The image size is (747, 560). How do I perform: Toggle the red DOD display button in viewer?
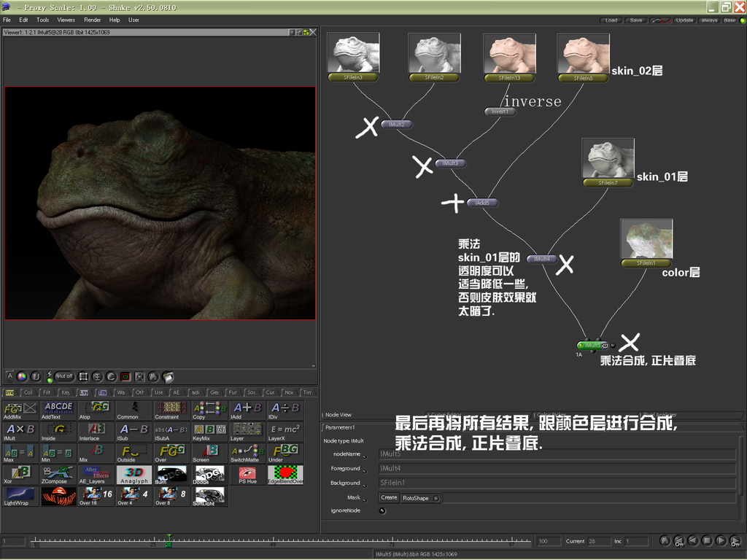pos(125,377)
